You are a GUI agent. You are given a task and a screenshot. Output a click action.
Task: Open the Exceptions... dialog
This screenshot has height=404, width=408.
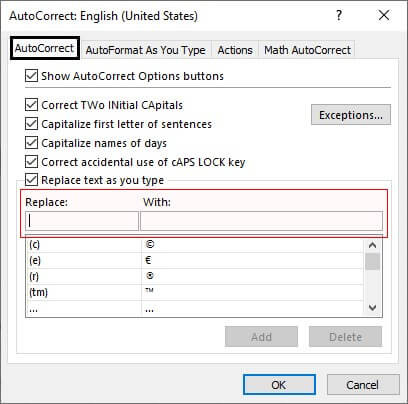coord(351,115)
